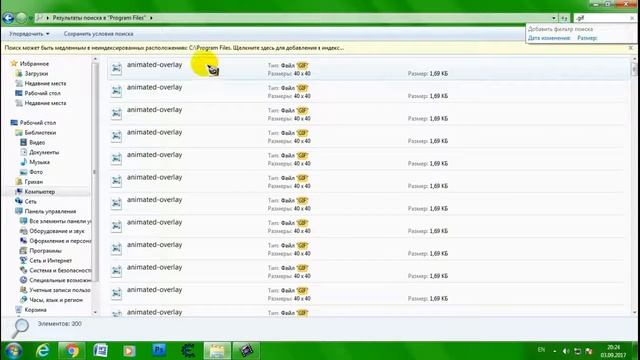
Task: Open Microsoft Word taskbar icon
Action: click(100, 351)
